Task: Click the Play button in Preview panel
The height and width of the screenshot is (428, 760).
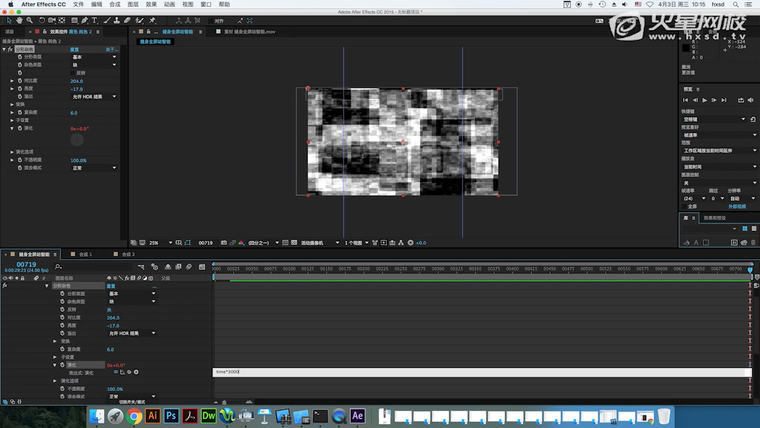Action: tap(705, 100)
